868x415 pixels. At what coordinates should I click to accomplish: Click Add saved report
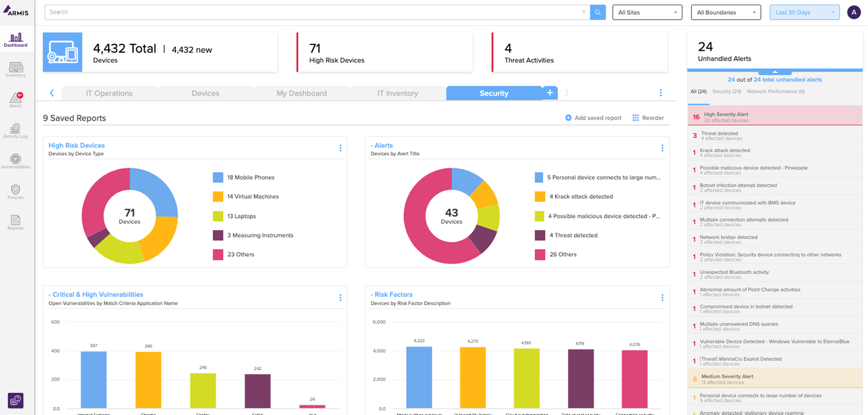click(x=593, y=117)
